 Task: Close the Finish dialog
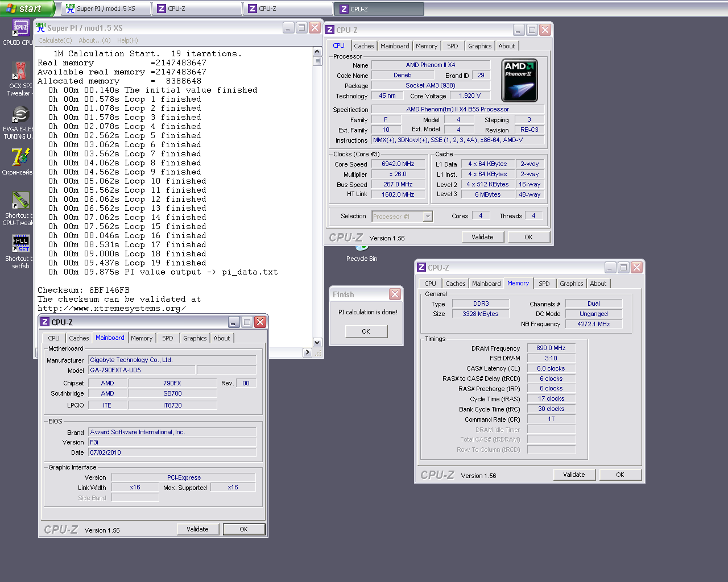click(395, 294)
